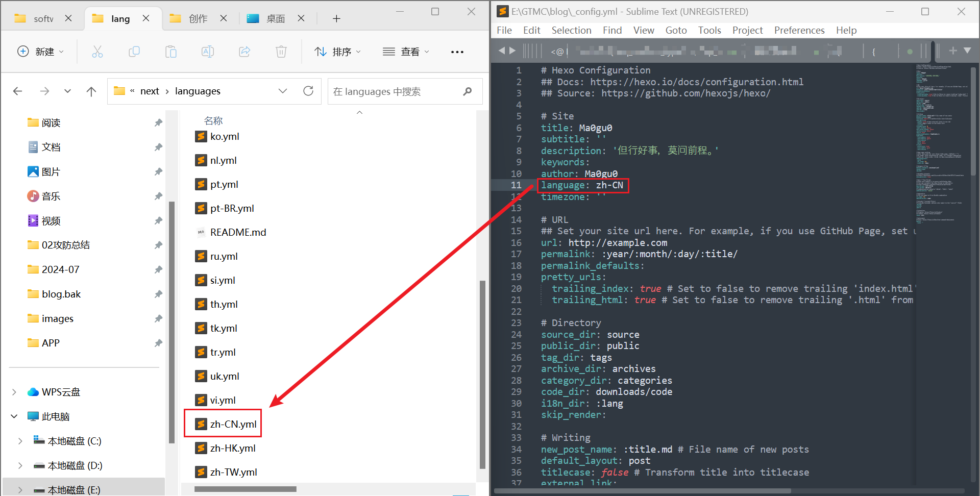Open the 排序 sort dropdown
This screenshot has height=496, width=980.
(x=358, y=52)
